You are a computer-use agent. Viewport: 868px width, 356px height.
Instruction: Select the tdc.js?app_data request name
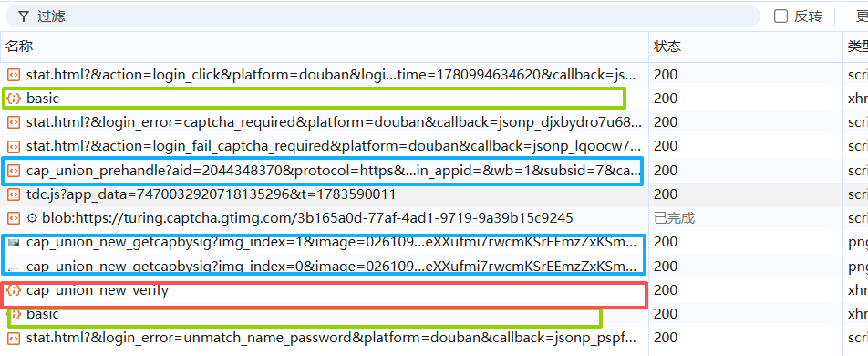(x=211, y=194)
